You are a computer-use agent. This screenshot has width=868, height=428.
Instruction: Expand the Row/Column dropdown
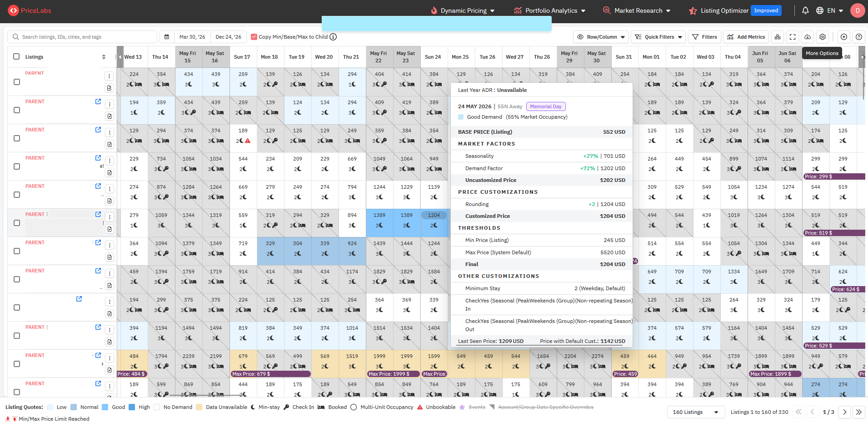pyautogui.click(x=601, y=37)
